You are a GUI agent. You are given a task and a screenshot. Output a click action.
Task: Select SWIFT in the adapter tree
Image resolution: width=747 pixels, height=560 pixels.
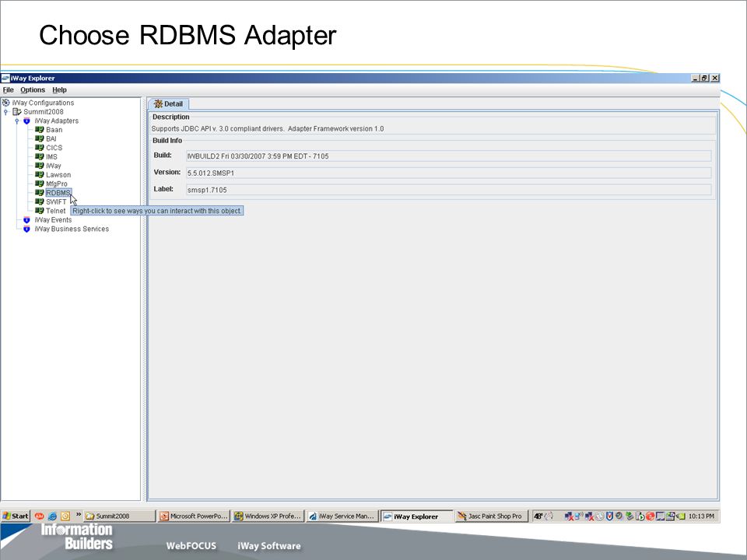(x=56, y=202)
